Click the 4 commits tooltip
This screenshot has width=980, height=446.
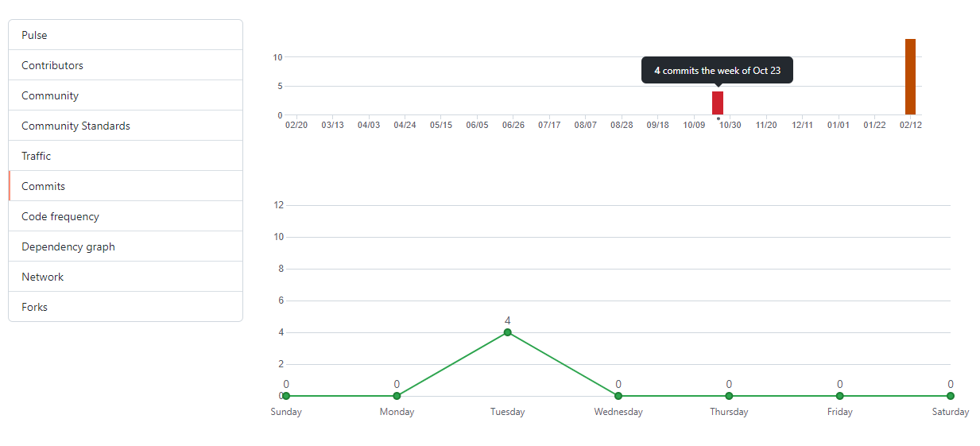pyautogui.click(x=718, y=71)
